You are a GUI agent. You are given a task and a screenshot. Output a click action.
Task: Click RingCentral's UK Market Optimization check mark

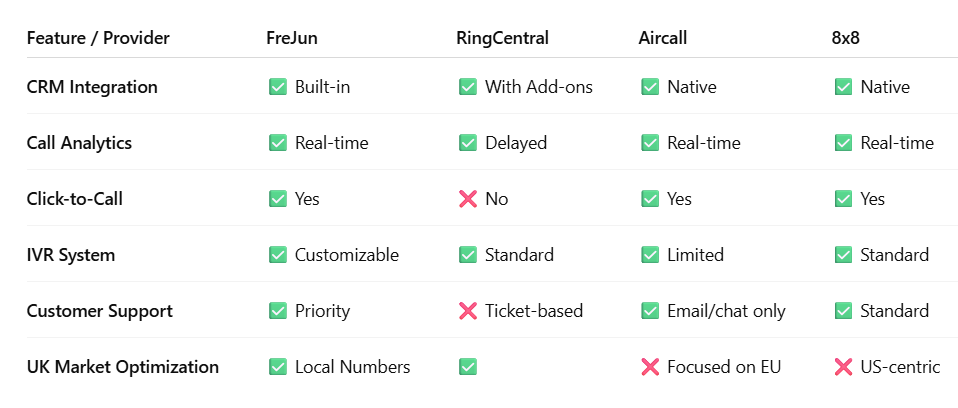467,367
